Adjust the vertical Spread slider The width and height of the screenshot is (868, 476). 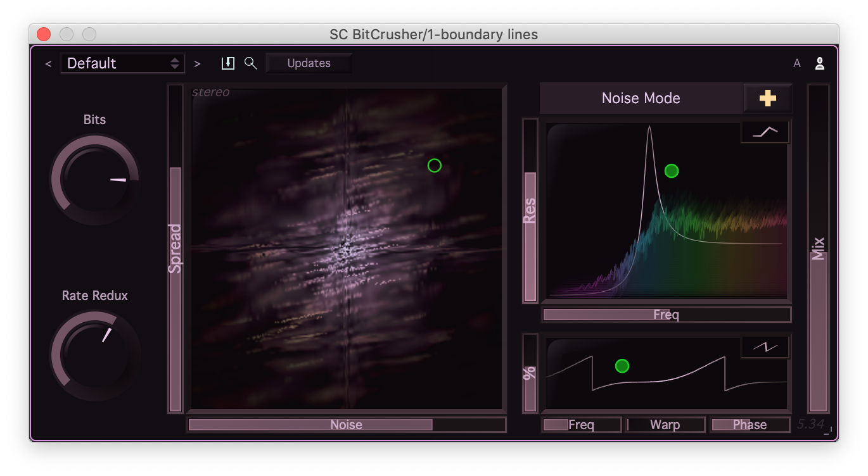(175, 248)
